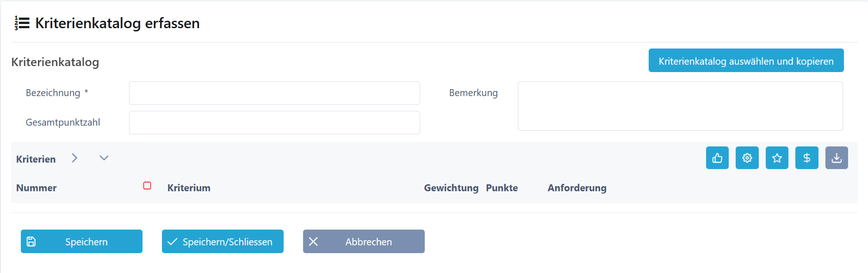Expand criteria with right chevron next to Kriterien
Viewport: 868px width, 273px height.
(74, 158)
